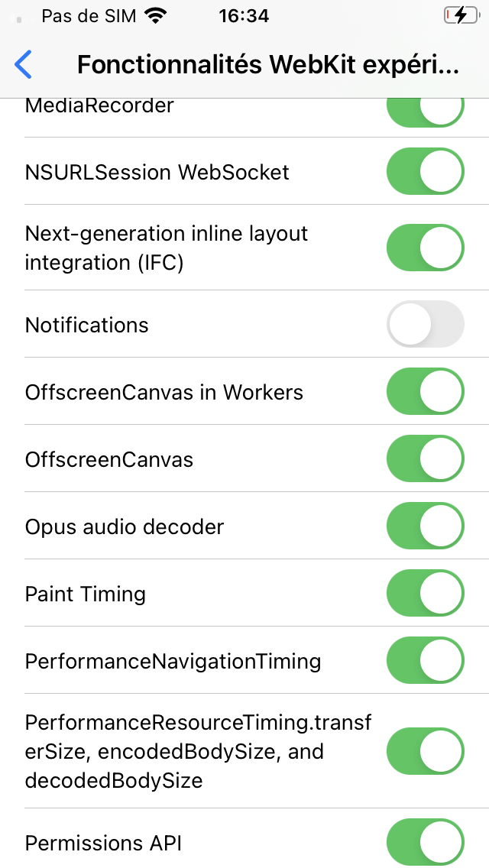
Task: Turn off NSURLSession WebSocket
Action: point(425,172)
